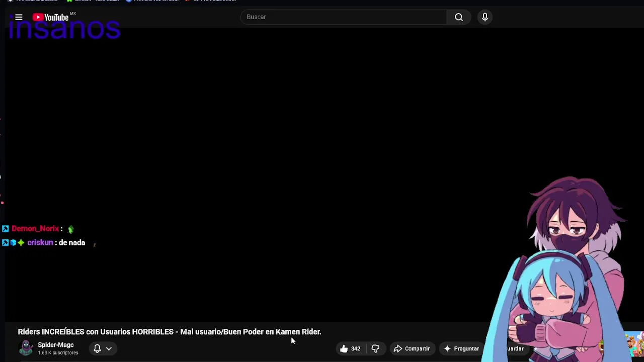
Task: Dislike the video with thumbs-down icon
Action: 375,348
